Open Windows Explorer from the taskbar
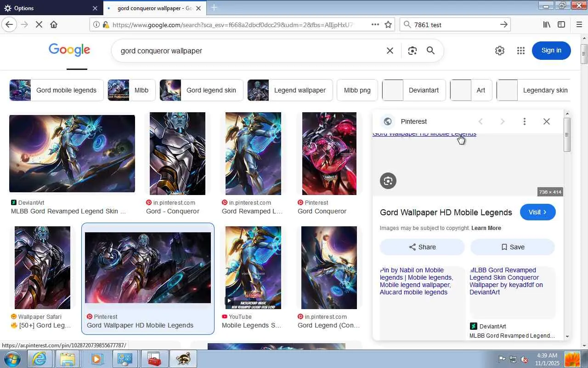 coord(68,359)
